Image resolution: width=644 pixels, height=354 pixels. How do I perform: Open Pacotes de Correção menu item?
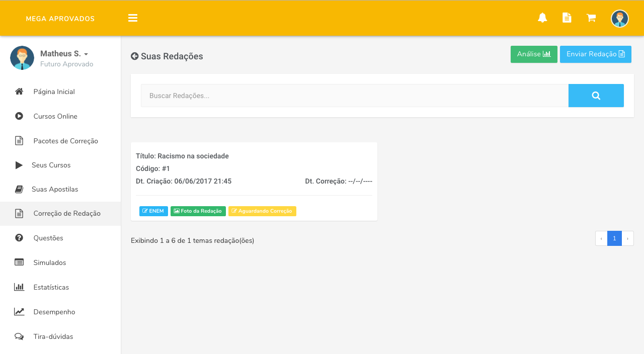(x=60, y=141)
